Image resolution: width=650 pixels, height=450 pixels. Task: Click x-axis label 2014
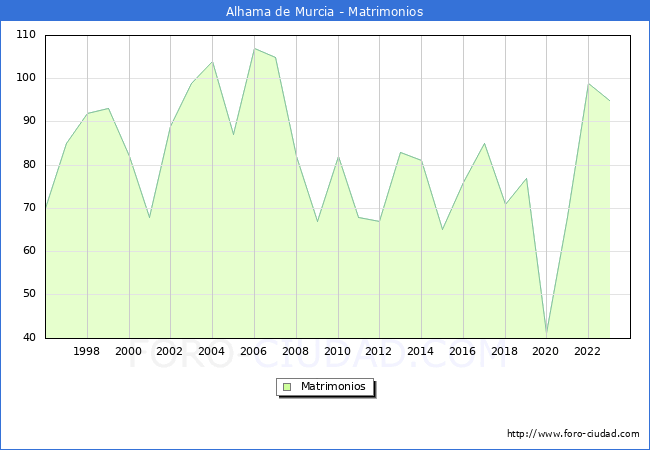coord(420,351)
